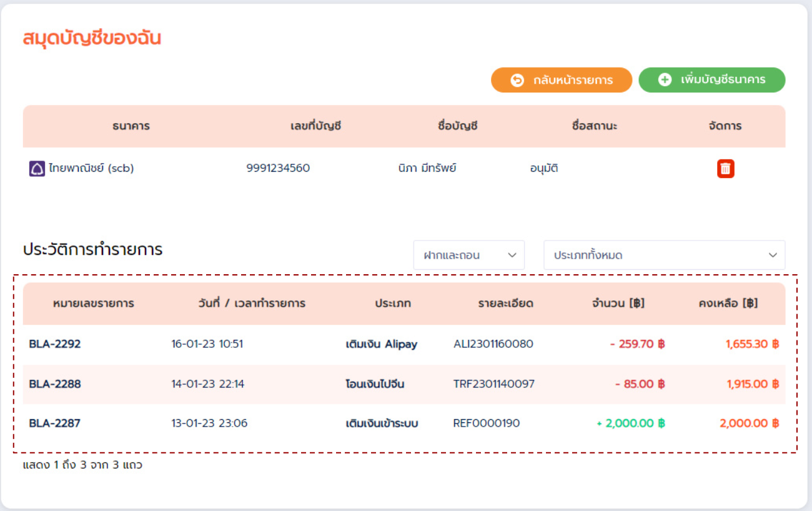
Task: Click the plus icon on green button
Action: [665, 80]
